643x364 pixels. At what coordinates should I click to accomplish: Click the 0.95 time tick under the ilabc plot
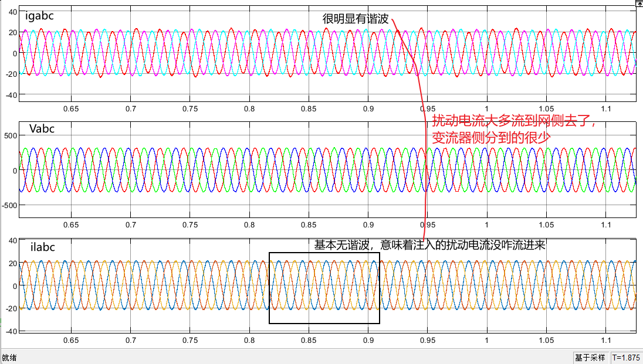[428, 341]
